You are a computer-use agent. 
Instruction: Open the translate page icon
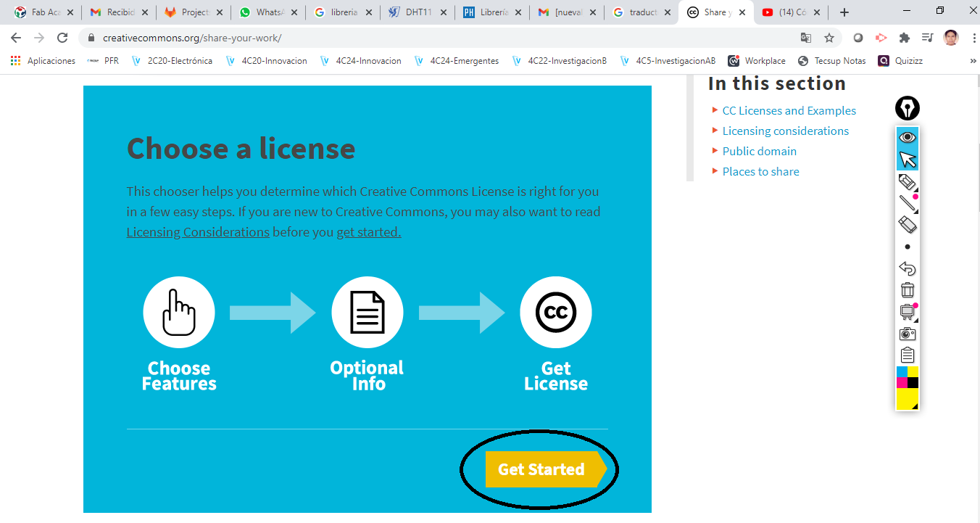click(x=806, y=38)
